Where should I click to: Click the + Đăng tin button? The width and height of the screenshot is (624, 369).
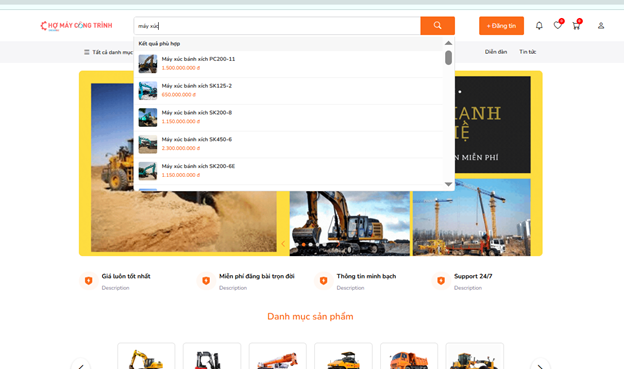tap(501, 26)
